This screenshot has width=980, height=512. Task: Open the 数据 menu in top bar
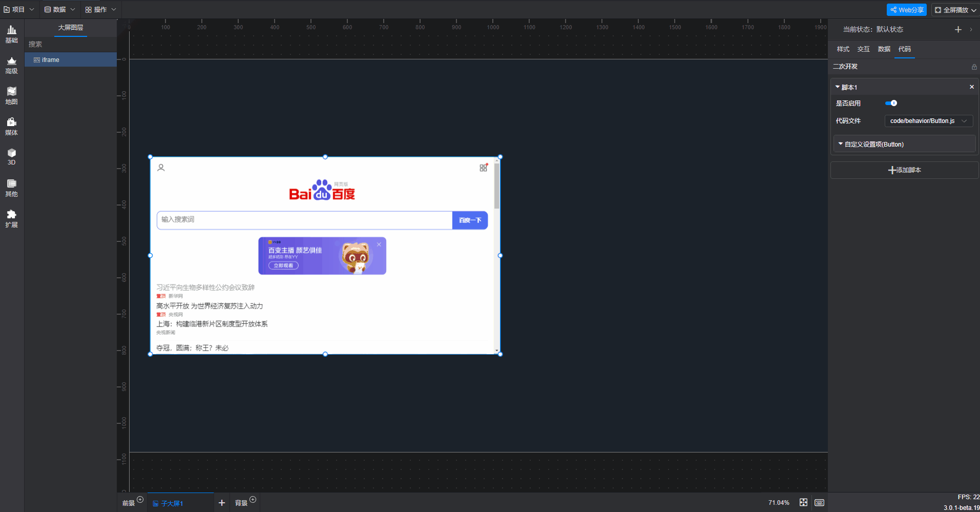click(x=59, y=9)
